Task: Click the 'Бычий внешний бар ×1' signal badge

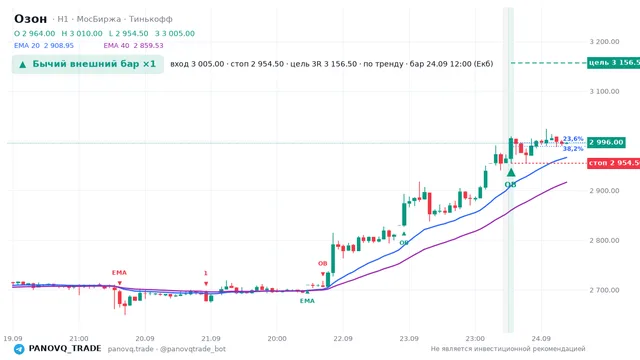Action: coord(88,64)
